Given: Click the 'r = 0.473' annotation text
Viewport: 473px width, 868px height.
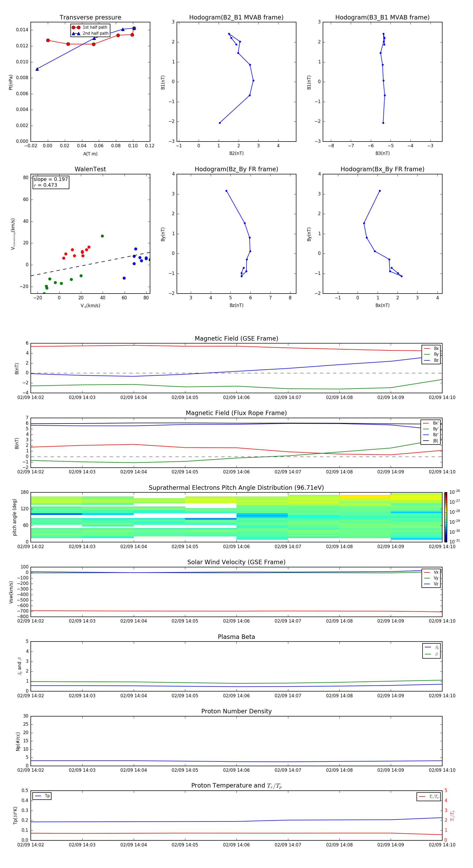Looking at the screenshot, I should 45,185.
